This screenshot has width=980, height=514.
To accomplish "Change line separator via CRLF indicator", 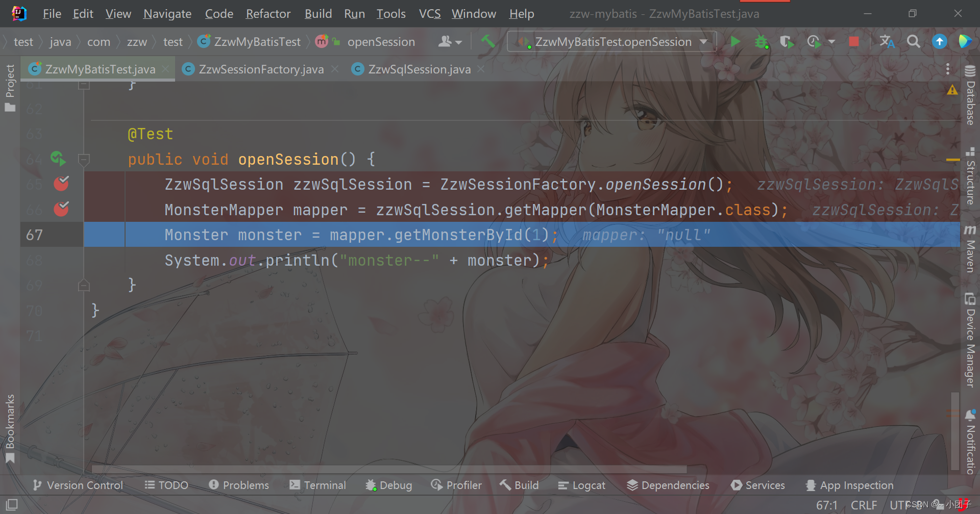I will (x=864, y=505).
